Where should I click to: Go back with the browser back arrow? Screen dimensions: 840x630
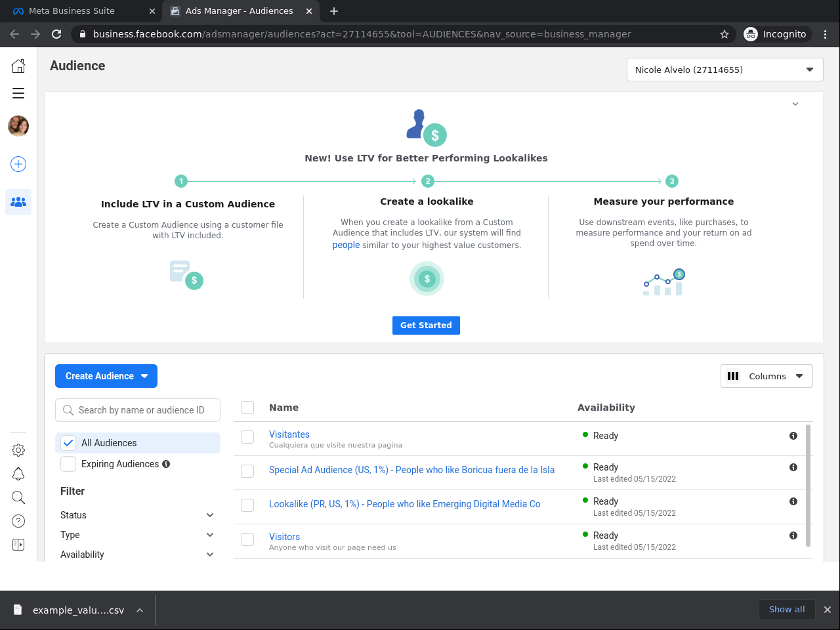14,34
